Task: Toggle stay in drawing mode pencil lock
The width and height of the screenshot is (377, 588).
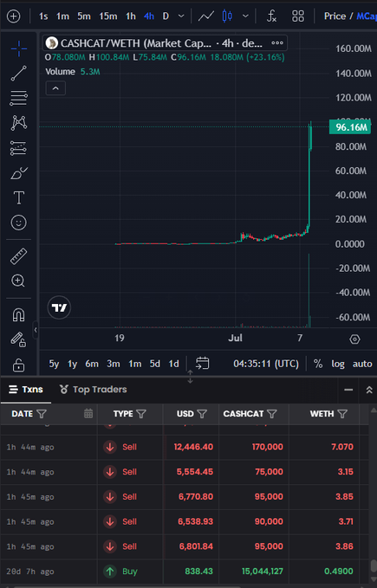Action: pyautogui.click(x=18, y=339)
